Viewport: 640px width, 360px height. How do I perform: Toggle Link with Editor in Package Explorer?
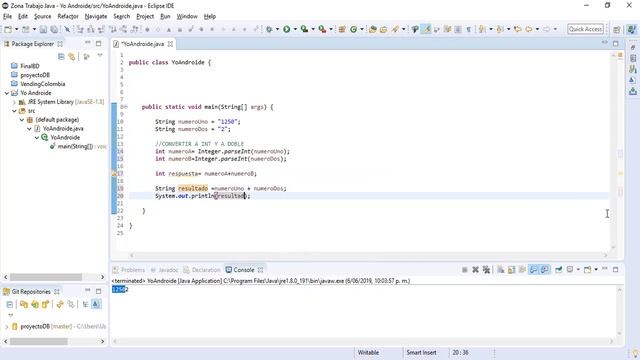(x=72, y=57)
